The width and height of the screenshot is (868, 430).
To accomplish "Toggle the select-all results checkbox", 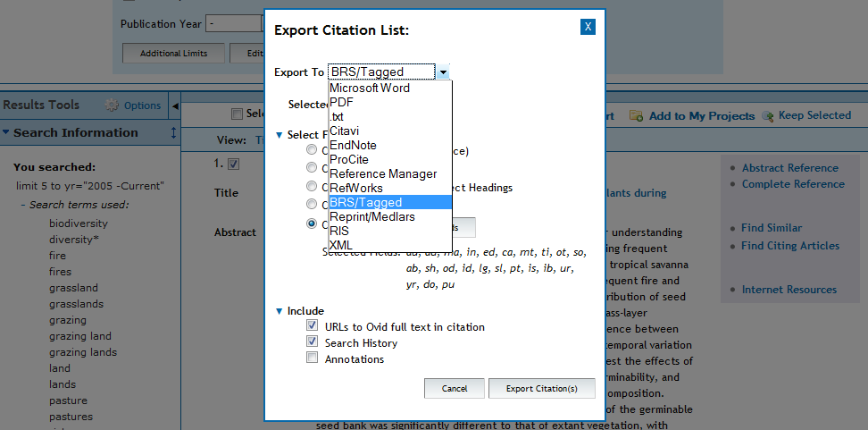I will [x=237, y=114].
